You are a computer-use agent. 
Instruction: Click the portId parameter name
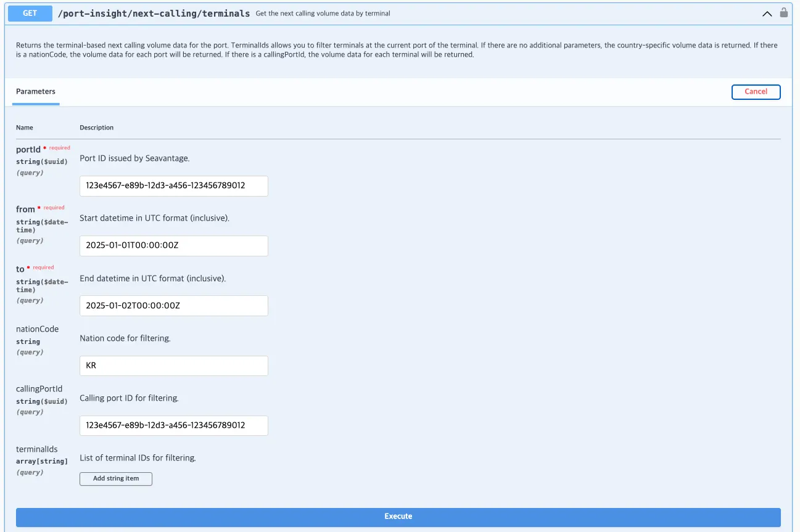(x=28, y=150)
